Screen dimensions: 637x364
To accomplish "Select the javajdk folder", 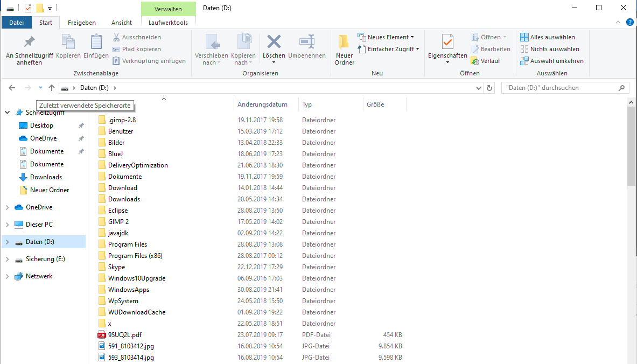I will pyautogui.click(x=118, y=233).
